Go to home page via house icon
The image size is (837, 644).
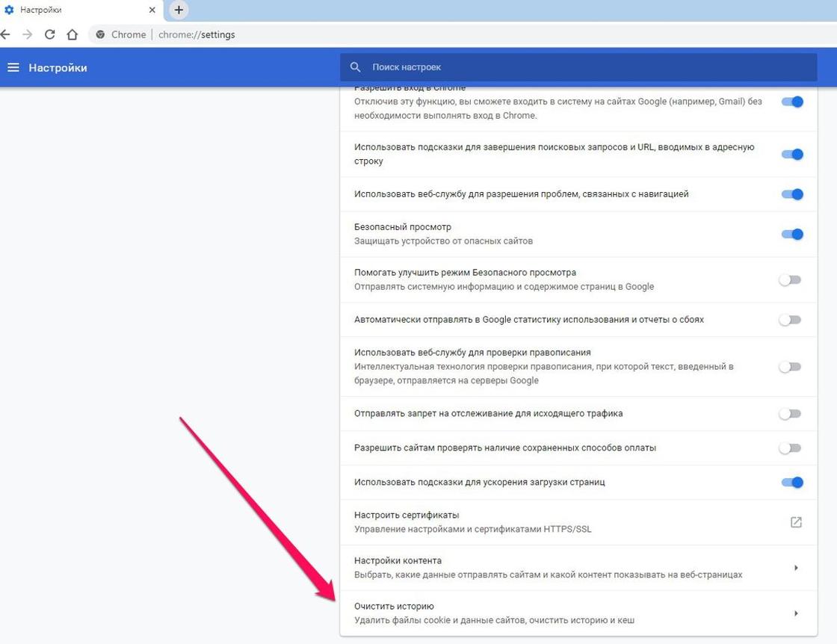(72, 34)
